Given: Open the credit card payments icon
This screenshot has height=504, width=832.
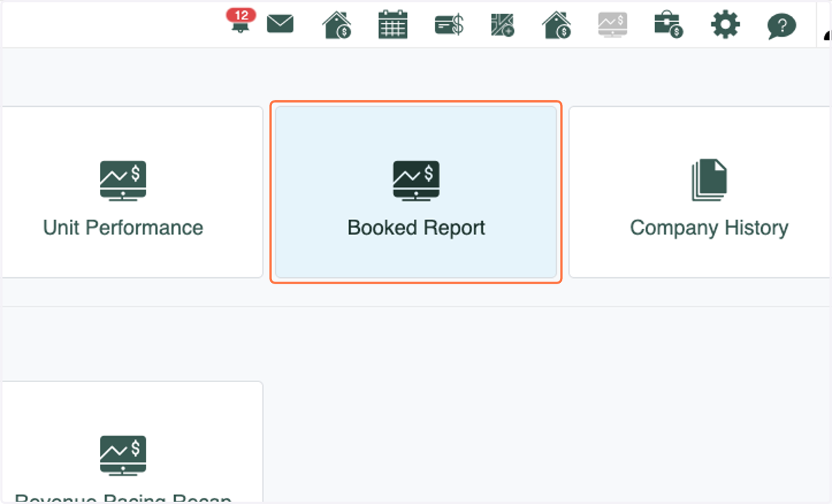Looking at the screenshot, I should tap(449, 26).
